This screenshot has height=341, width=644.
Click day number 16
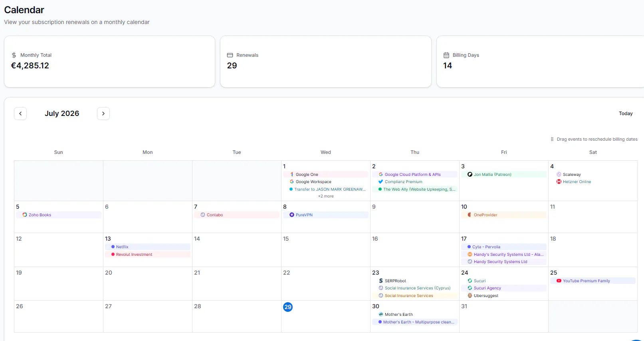375,239
